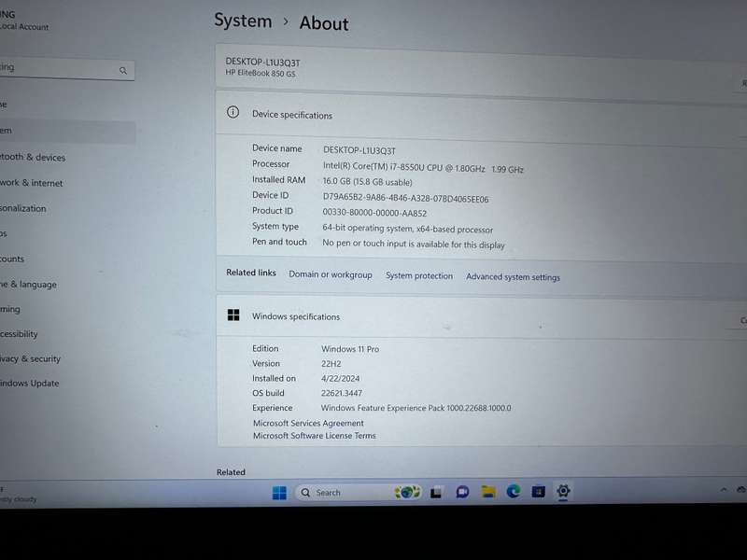Click the Windows logo beside Windows specifications
The width and height of the screenshot is (747, 560).
click(x=233, y=315)
